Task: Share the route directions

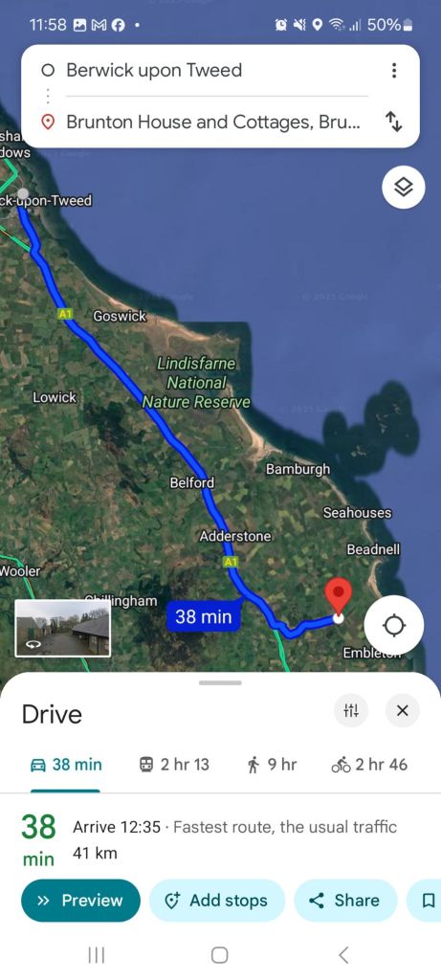Action: 345,901
